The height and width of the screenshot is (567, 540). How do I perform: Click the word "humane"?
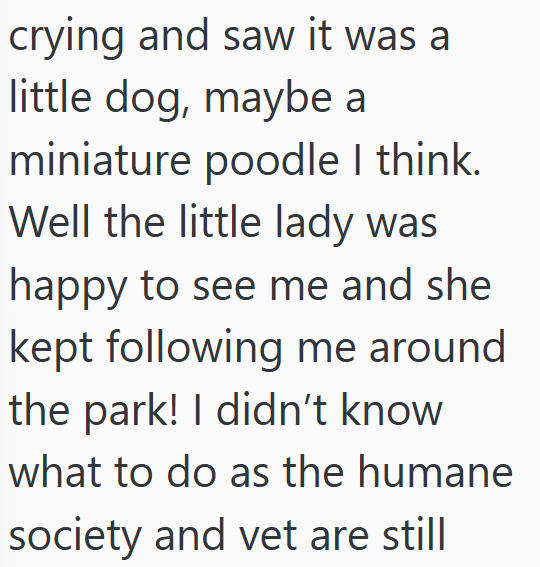click(x=435, y=472)
